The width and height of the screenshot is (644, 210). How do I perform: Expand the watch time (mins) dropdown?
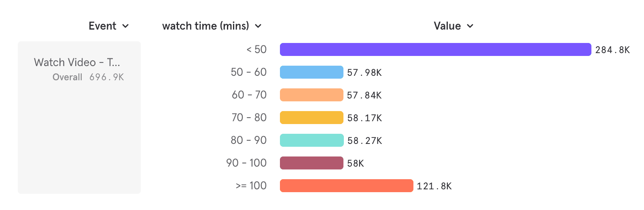tap(212, 26)
